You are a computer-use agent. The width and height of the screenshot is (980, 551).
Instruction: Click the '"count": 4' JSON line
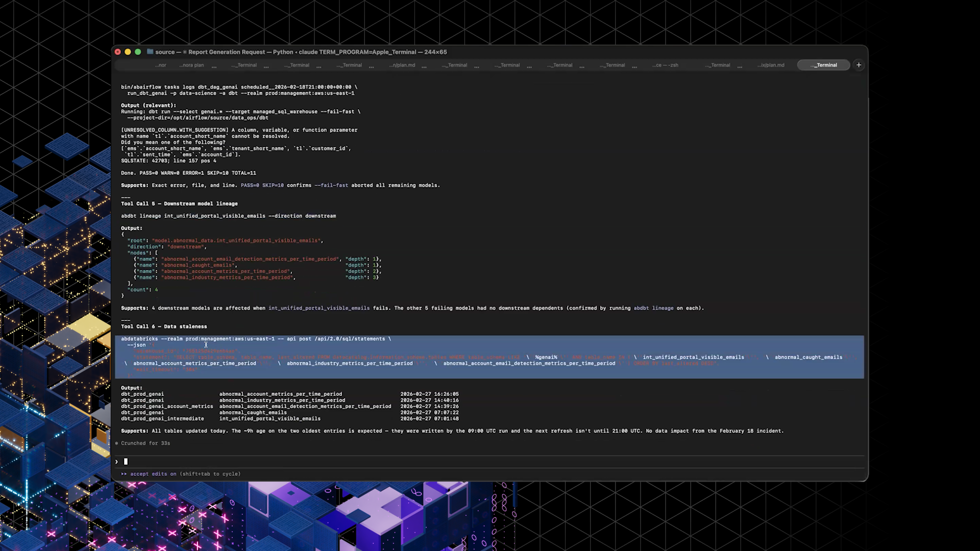(142, 290)
